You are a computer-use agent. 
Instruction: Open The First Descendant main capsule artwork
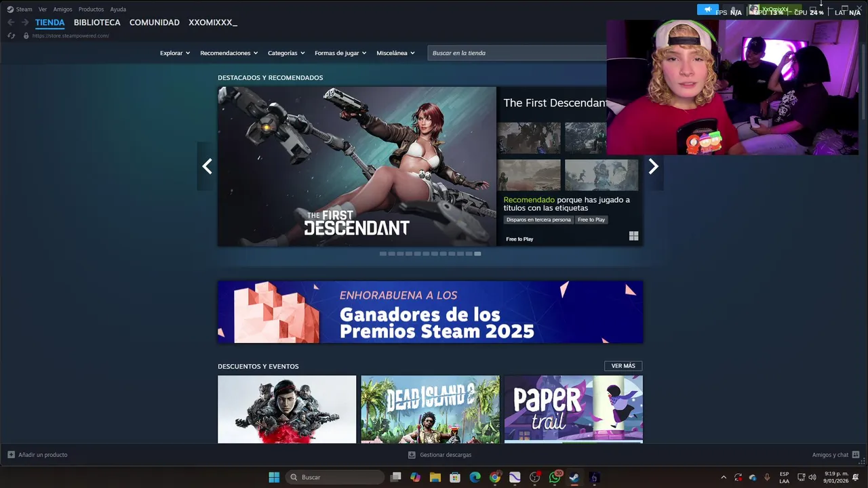[x=357, y=167]
